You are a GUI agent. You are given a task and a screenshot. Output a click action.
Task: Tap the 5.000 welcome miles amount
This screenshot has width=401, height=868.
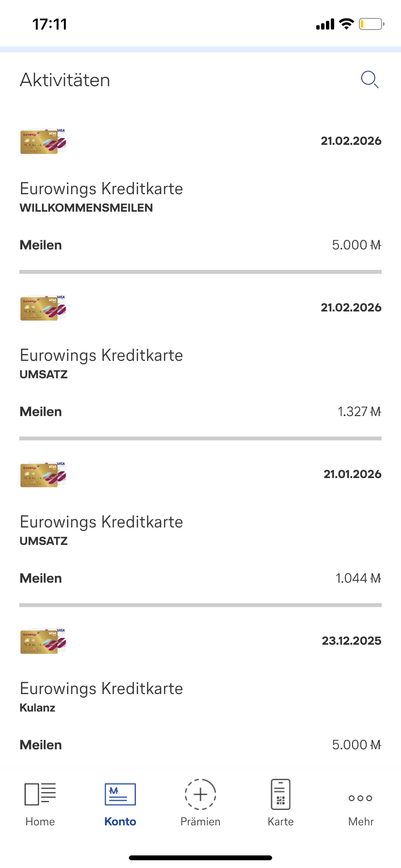tap(356, 245)
